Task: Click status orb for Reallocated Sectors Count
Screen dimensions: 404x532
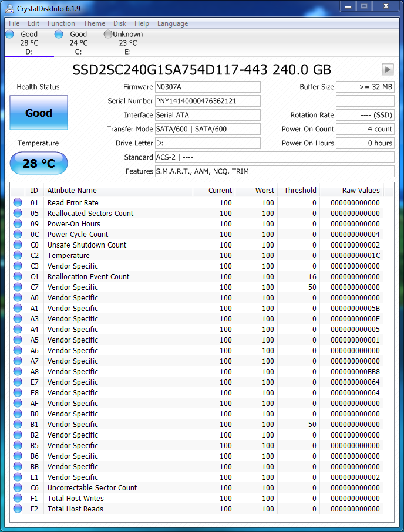Action: click(x=18, y=214)
